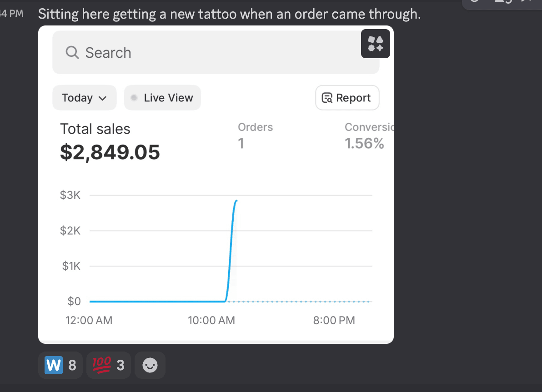The width and height of the screenshot is (542, 392).
Task: Click the $2,849.05 sales amount
Action: [x=110, y=152]
